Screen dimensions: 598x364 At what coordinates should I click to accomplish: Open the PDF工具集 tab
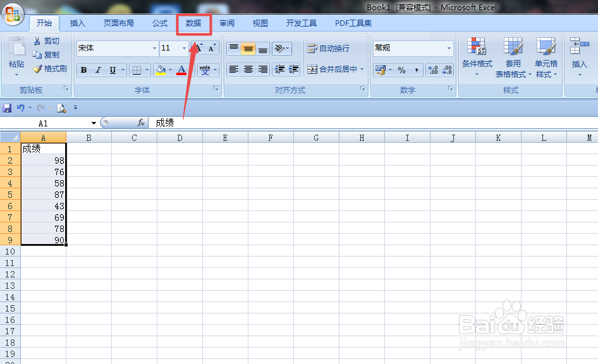pyautogui.click(x=353, y=23)
